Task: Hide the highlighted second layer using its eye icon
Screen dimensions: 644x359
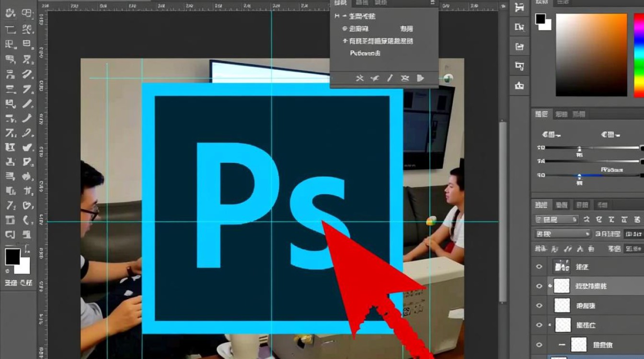Action: click(x=540, y=286)
